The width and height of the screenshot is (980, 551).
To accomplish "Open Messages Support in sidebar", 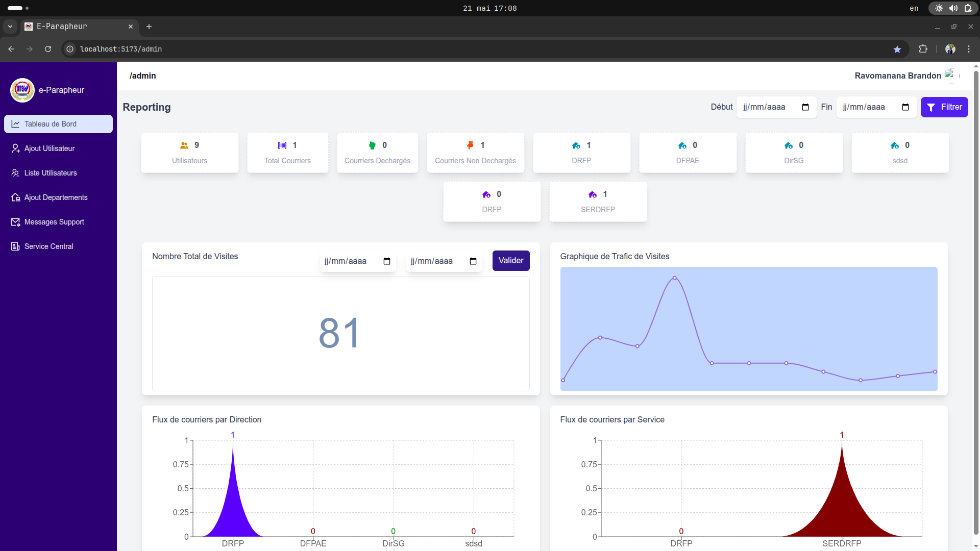I will click(54, 222).
